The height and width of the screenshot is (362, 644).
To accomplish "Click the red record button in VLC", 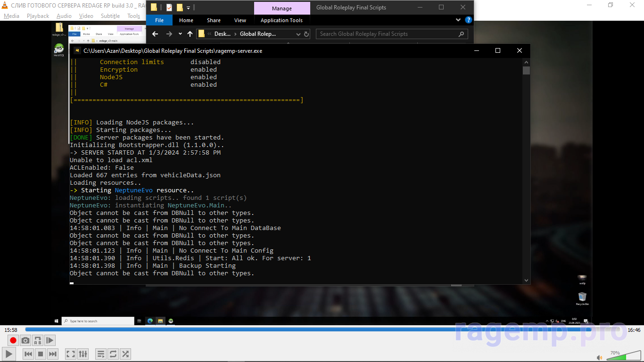I will pyautogui.click(x=13, y=340).
